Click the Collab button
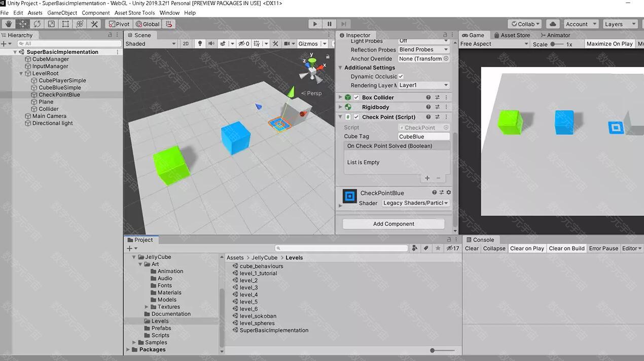Screen dimensions: 644x361 point(525,24)
